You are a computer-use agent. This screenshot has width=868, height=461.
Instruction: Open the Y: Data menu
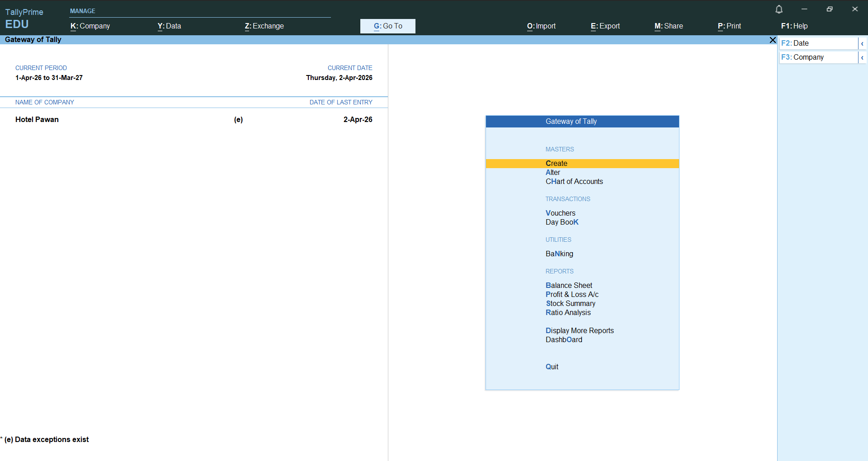[x=169, y=26]
